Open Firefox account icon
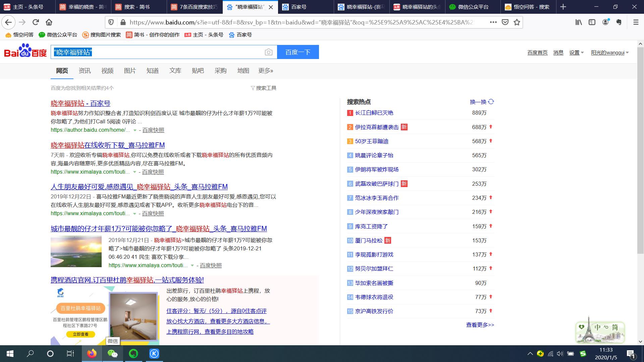 606,22
